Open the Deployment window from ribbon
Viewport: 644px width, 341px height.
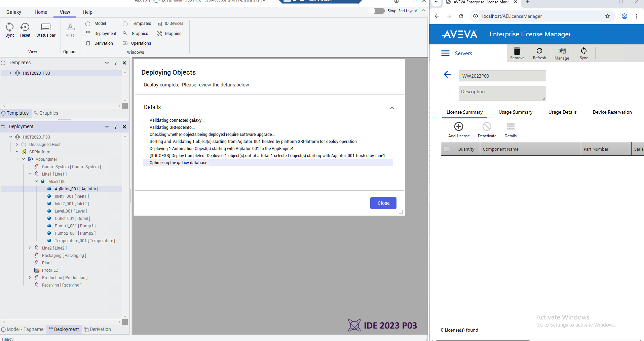tap(101, 34)
